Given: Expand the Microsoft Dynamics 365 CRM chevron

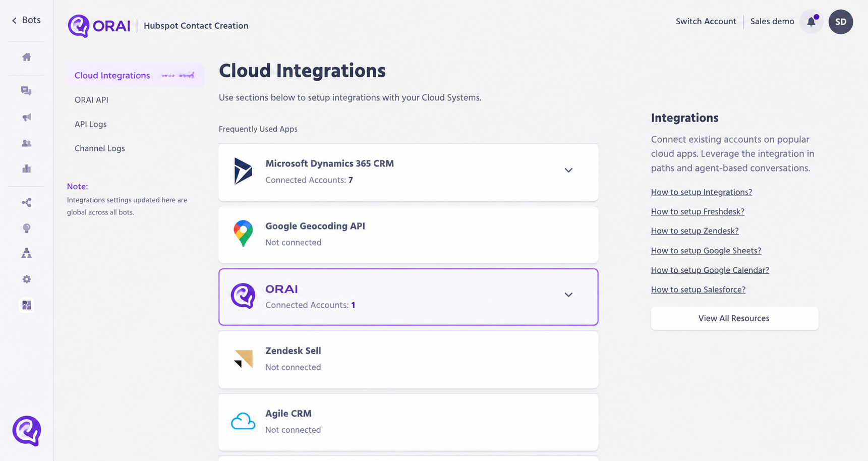Looking at the screenshot, I should (x=568, y=170).
